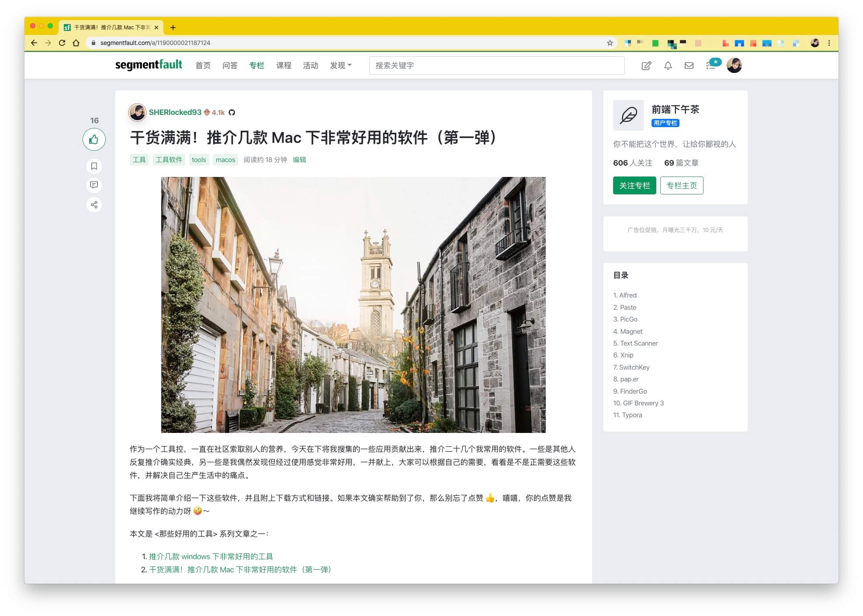
Task: Share the article via the share icon
Action: pyautogui.click(x=94, y=204)
